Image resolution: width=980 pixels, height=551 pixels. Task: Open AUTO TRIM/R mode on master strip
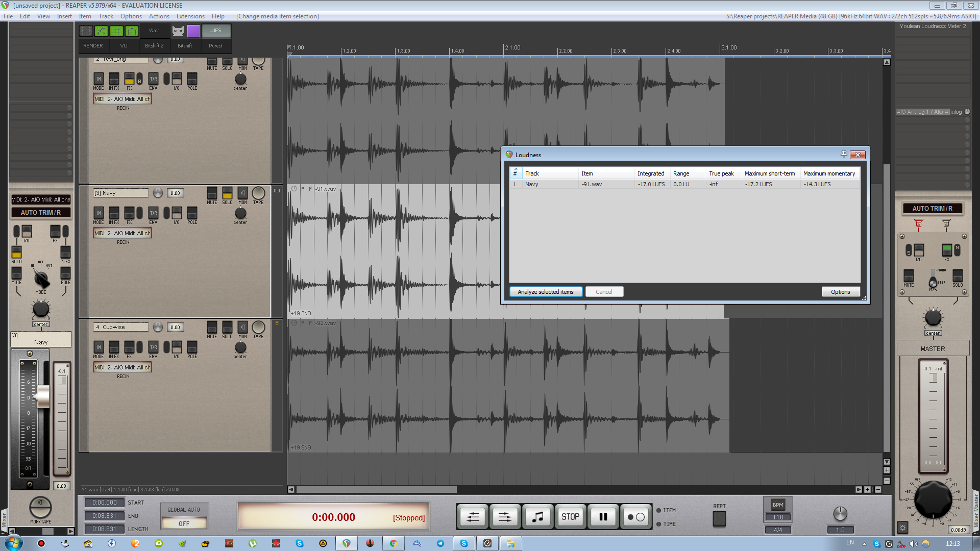[x=932, y=209]
